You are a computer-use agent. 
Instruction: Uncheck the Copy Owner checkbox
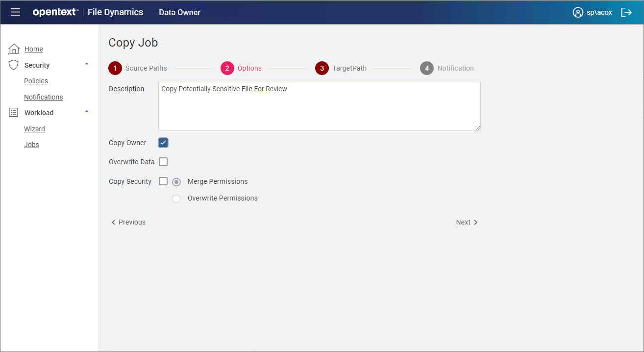(x=163, y=143)
